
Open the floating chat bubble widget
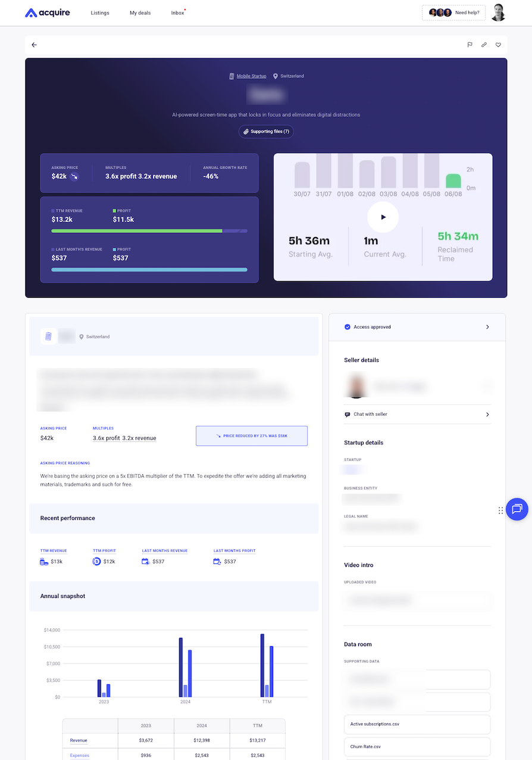coord(517,509)
